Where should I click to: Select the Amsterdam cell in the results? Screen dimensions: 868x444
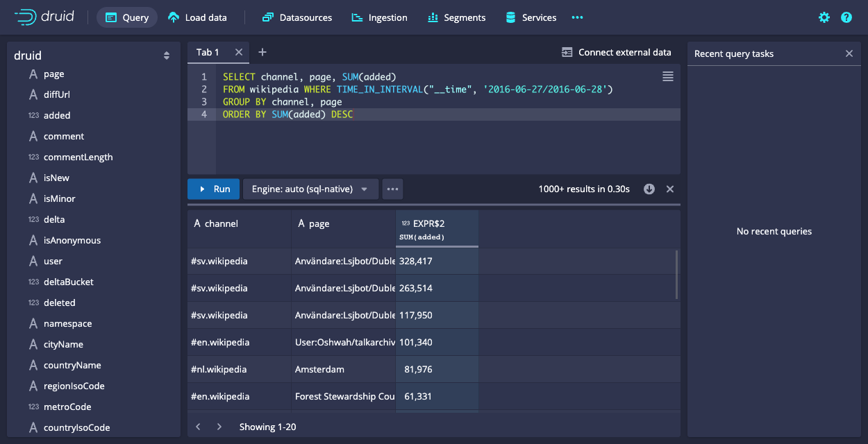point(319,369)
